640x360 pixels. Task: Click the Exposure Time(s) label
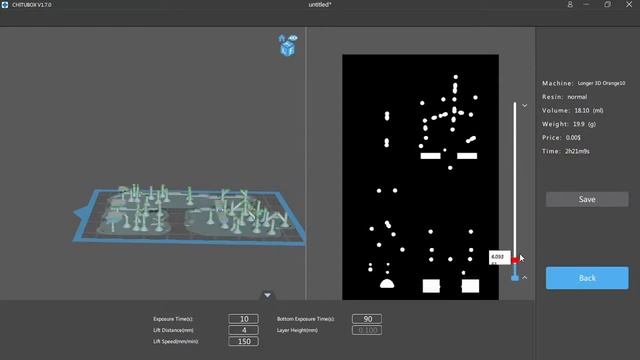173,319
